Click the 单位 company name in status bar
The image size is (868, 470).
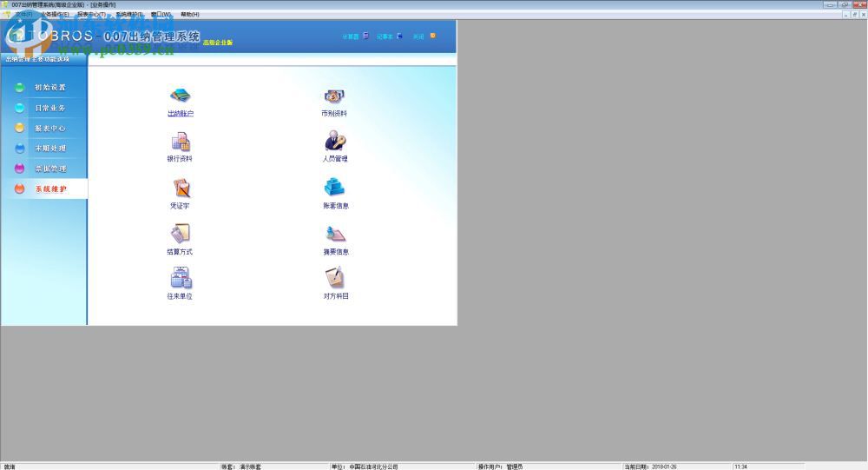pyautogui.click(x=365, y=467)
